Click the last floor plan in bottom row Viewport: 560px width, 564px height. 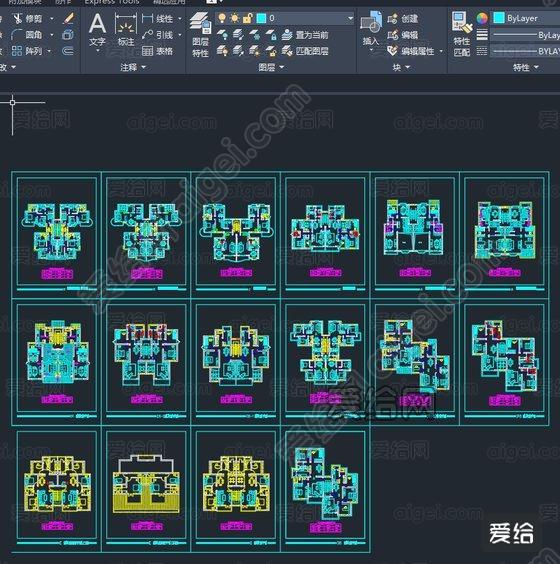(x=325, y=484)
